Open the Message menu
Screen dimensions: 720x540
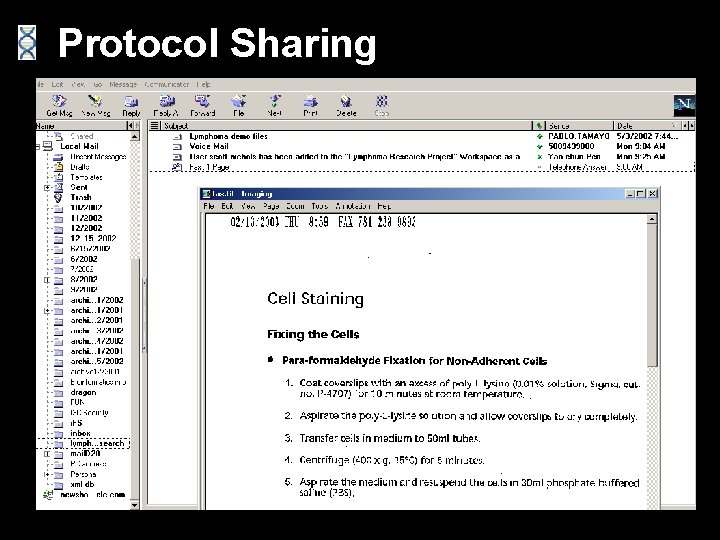click(x=123, y=84)
